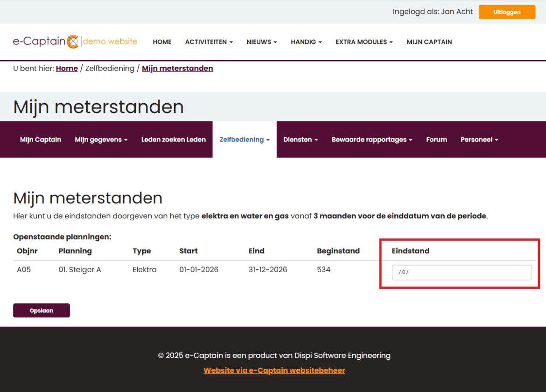This screenshot has width=546, height=392.
Task: Follow the Home breadcrumb link
Action: [67, 68]
